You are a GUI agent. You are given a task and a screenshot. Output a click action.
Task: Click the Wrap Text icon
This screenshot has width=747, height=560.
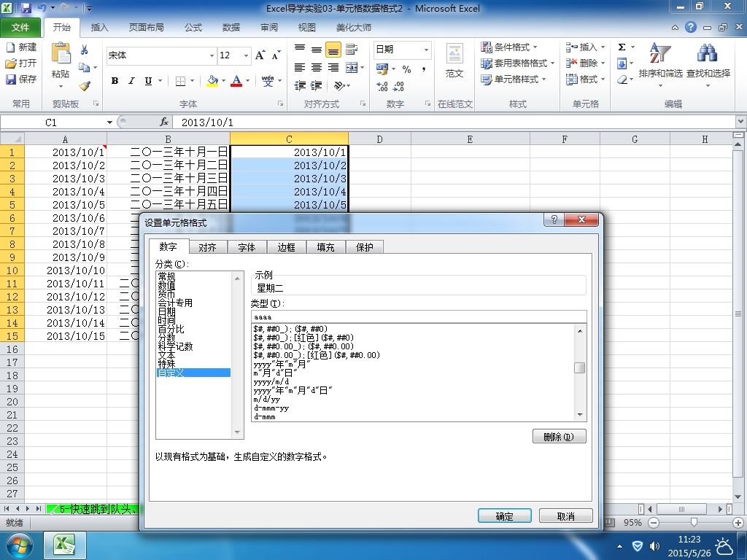(352, 49)
